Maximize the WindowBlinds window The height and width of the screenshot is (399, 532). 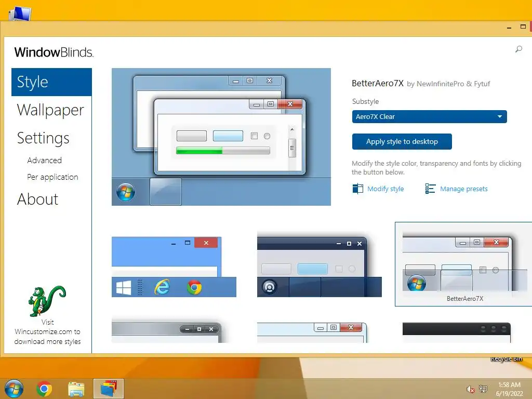pos(523,26)
